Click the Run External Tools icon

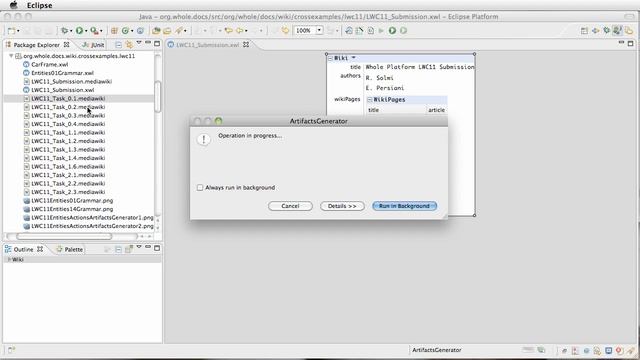tap(94, 31)
